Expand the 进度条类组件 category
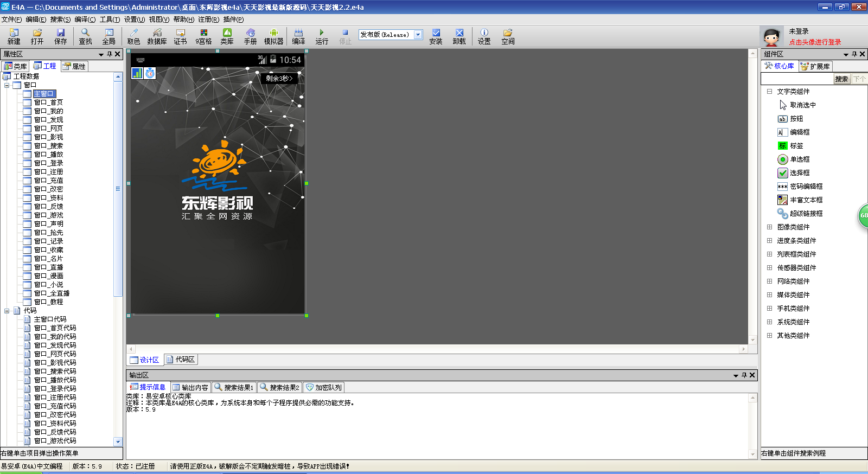 tap(769, 241)
